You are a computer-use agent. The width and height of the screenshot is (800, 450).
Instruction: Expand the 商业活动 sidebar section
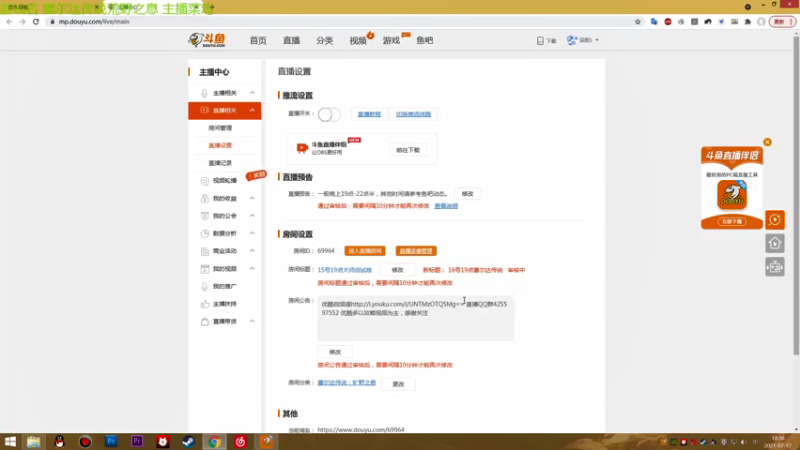tap(252, 251)
